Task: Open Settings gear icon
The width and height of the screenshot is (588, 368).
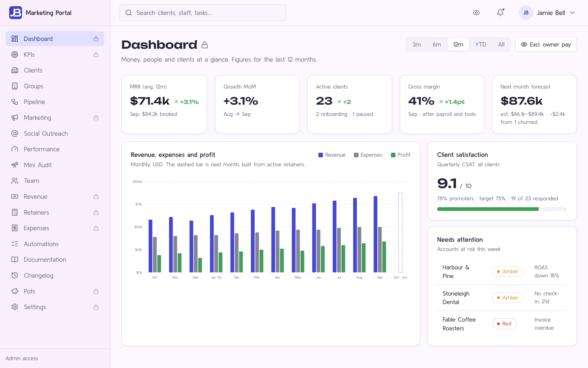Action: click(15, 307)
